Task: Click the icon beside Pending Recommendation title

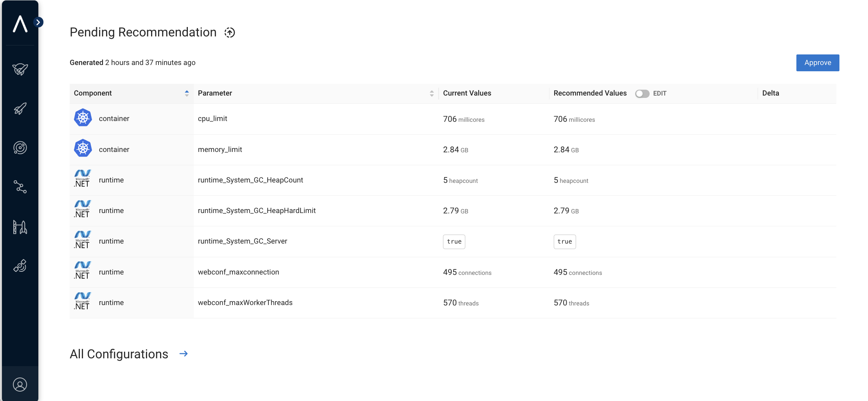Action: click(230, 33)
